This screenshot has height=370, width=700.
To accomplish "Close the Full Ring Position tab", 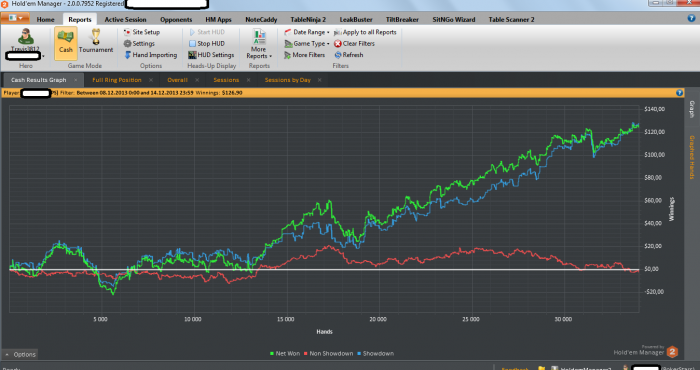I will coord(151,80).
